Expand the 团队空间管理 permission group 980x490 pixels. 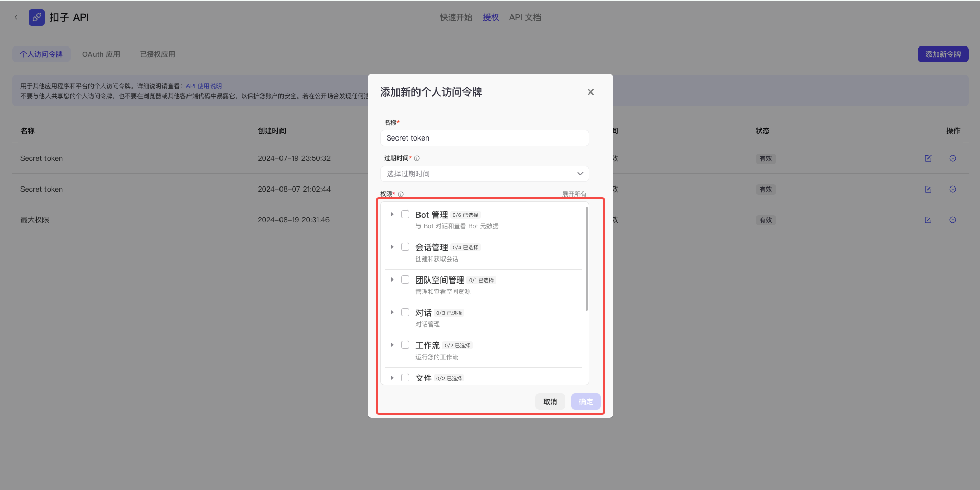click(392, 279)
